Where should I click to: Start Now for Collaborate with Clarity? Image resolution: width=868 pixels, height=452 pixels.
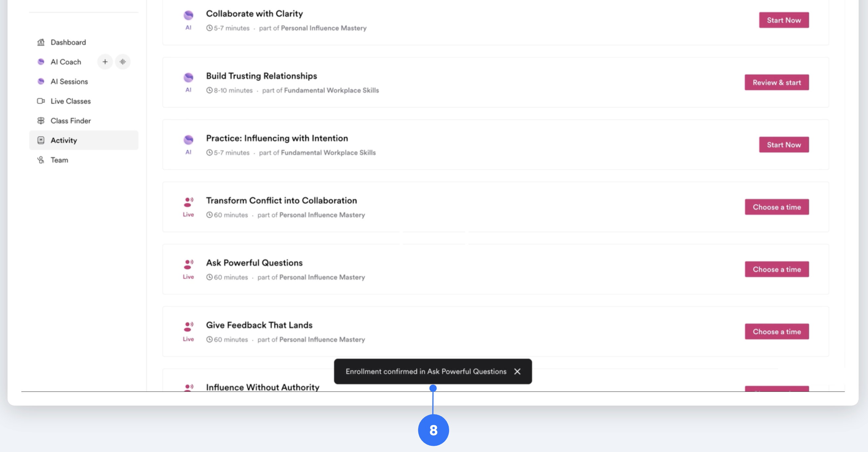[783, 20]
